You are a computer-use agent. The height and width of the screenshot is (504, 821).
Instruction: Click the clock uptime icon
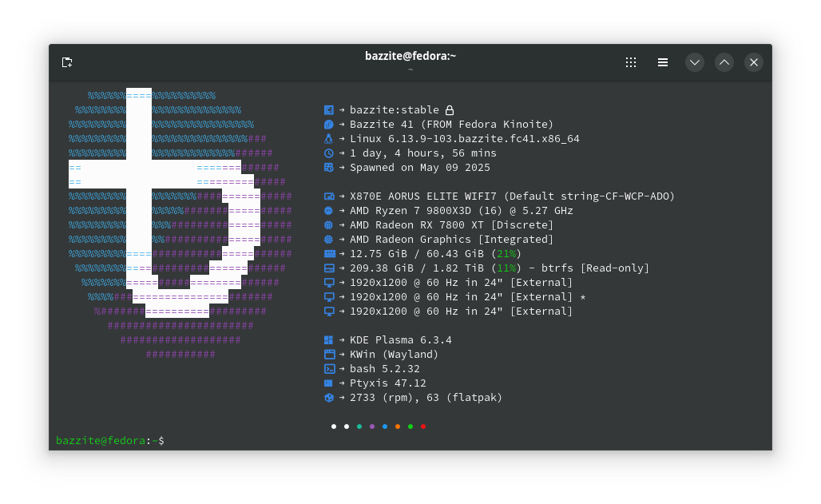[x=329, y=153]
